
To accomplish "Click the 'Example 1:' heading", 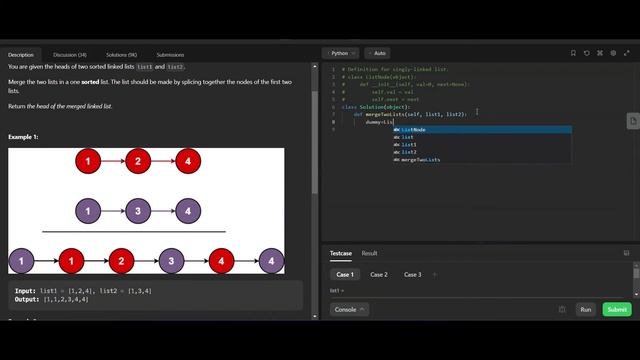I will (x=23, y=137).
